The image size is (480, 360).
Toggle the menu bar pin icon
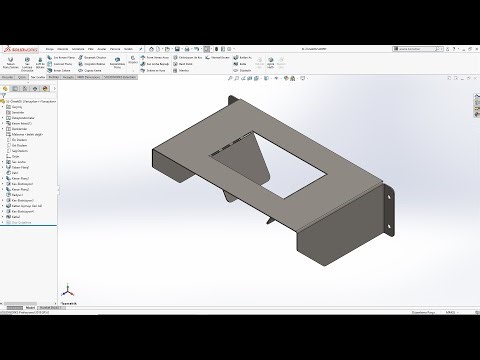(141, 49)
